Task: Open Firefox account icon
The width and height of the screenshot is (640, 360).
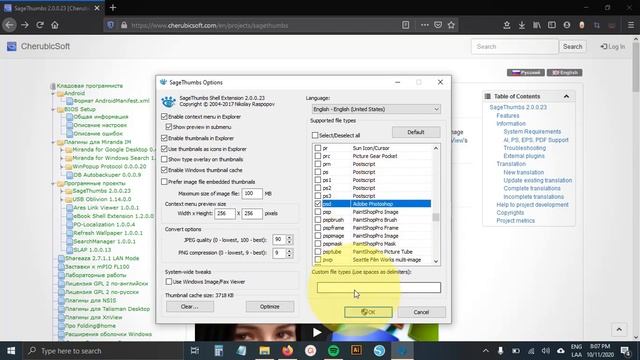Action: [x=567, y=25]
